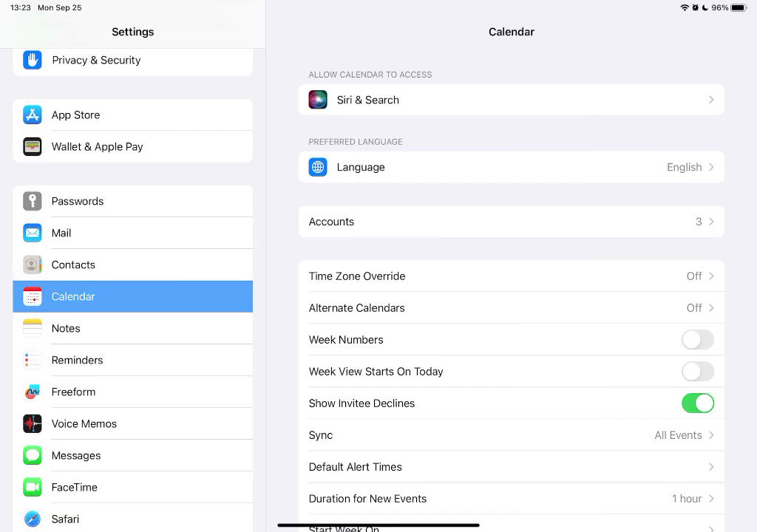Expand Time Zone Override chevron

711,276
